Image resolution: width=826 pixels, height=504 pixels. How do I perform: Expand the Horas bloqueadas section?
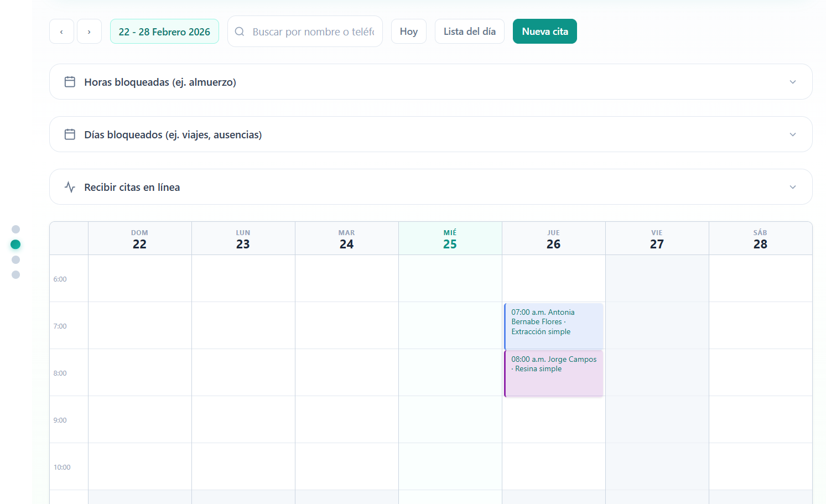pos(793,81)
